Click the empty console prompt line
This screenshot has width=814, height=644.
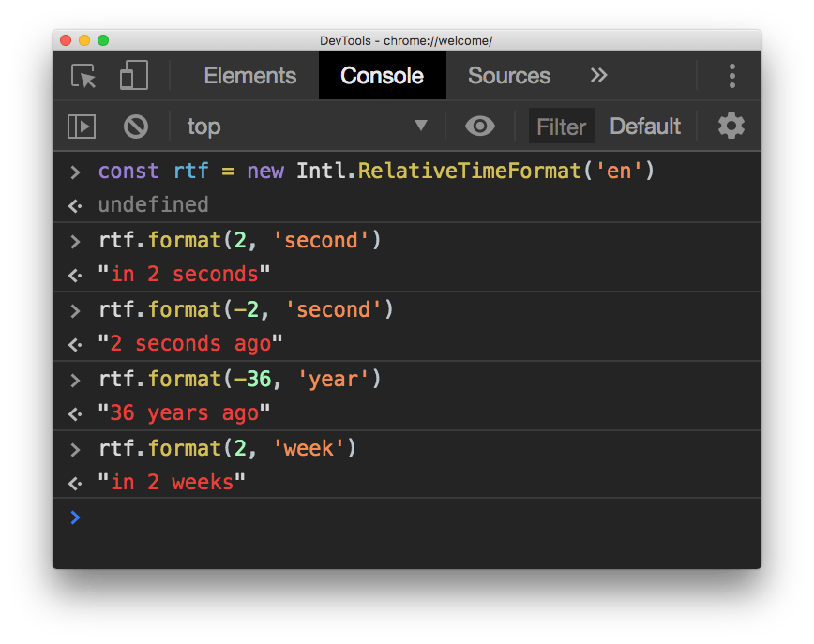click(x=413, y=517)
